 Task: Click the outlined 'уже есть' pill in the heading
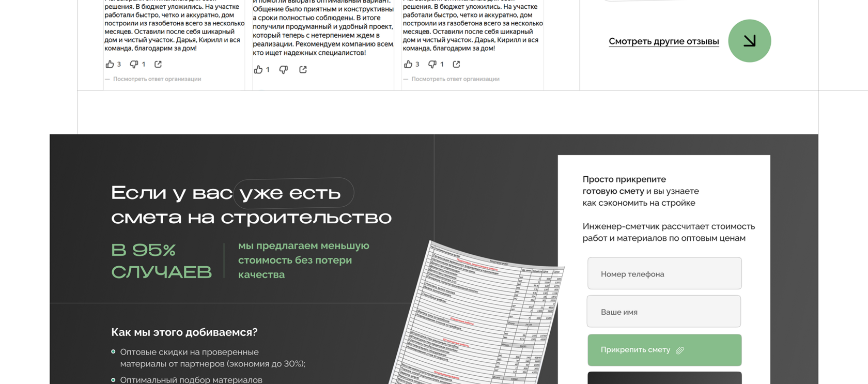point(293,193)
